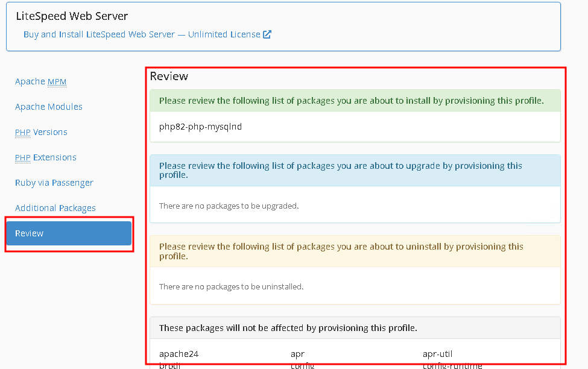This screenshot has height=369, width=588.
Task: Click the external link icon beside LiteSpeed license
Action: pyautogui.click(x=267, y=34)
